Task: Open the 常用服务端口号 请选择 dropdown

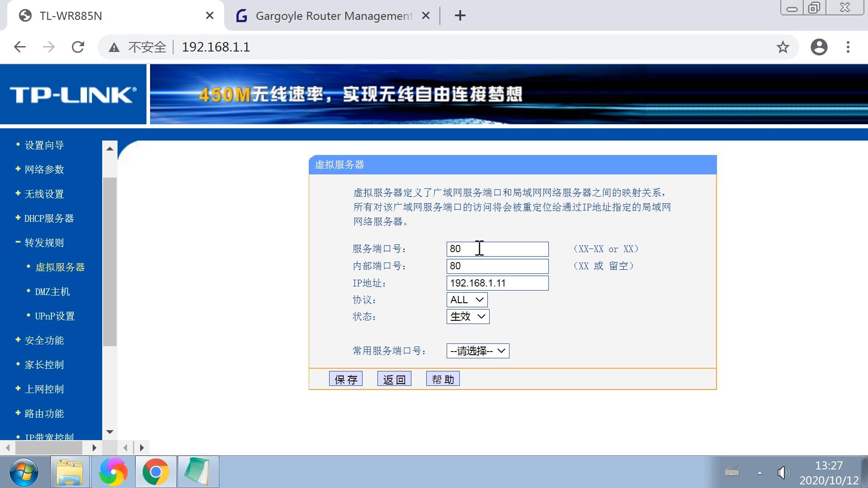Action: click(478, 351)
